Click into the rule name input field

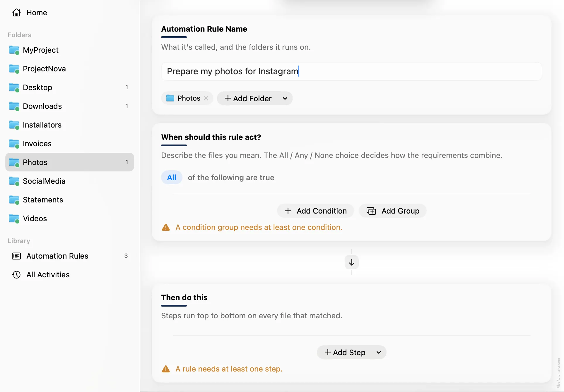coord(351,71)
